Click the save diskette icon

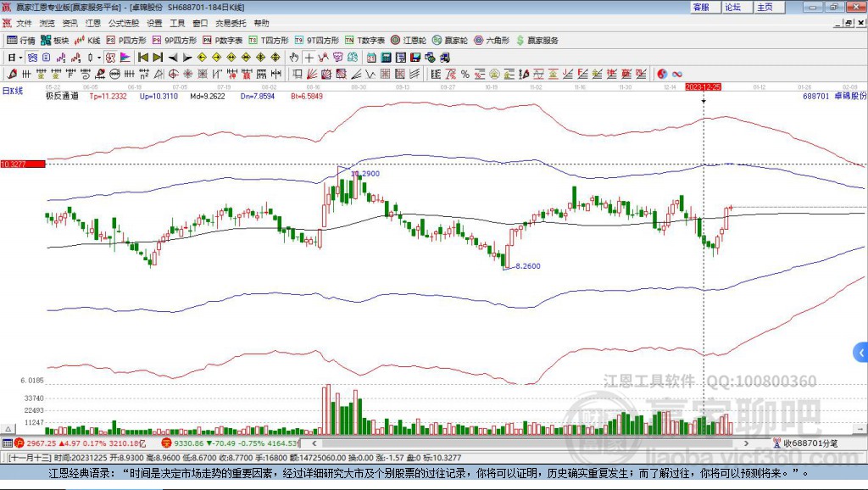coord(415,58)
